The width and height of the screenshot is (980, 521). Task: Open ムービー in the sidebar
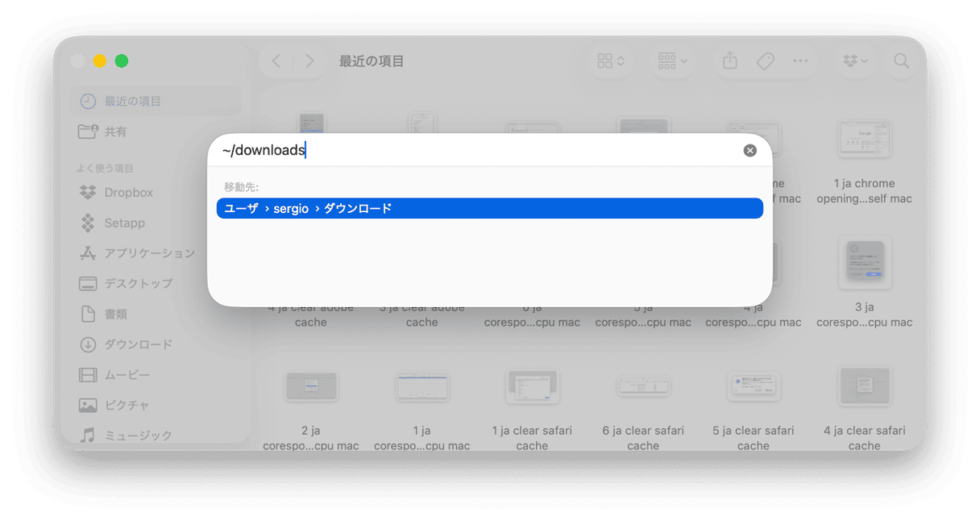point(155,375)
